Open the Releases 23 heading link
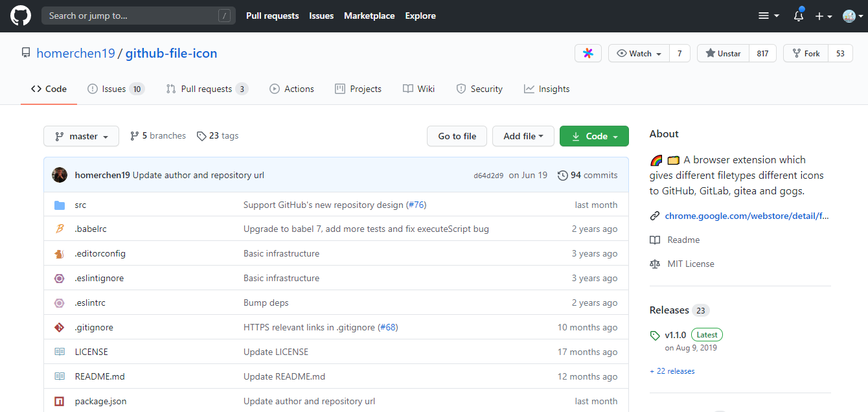Screen dimensions: 868x412 [x=680, y=310]
